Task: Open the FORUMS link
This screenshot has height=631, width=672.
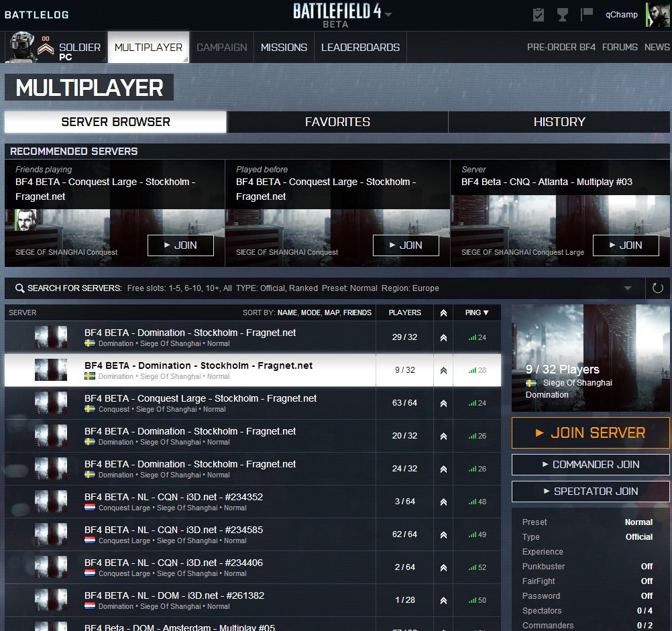Action: click(x=620, y=47)
